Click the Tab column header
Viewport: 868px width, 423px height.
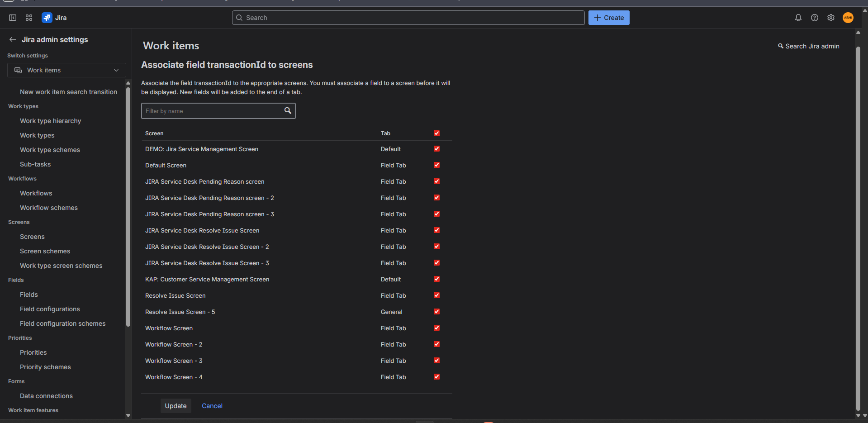click(385, 133)
